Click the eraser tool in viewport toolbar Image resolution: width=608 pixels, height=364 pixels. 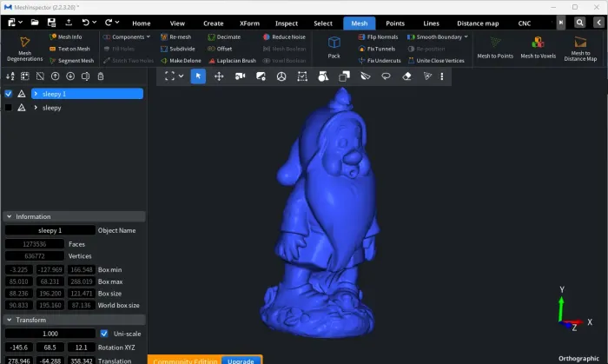coord(406,76)
